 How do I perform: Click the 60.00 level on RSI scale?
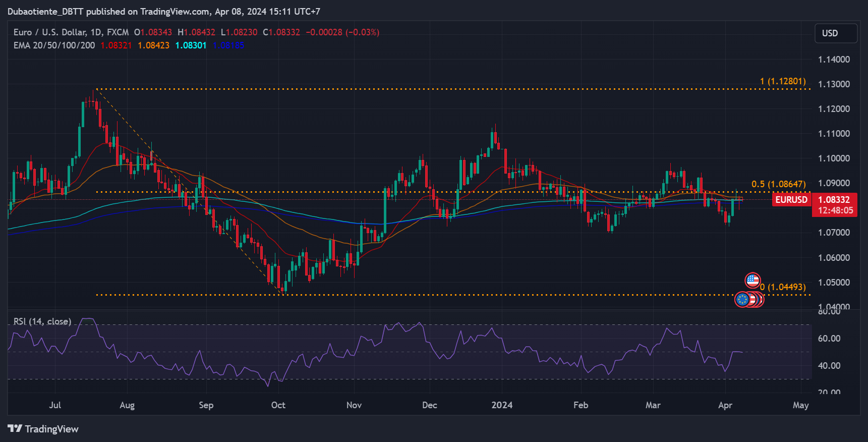pyautogui.click(x=829, y=339)
